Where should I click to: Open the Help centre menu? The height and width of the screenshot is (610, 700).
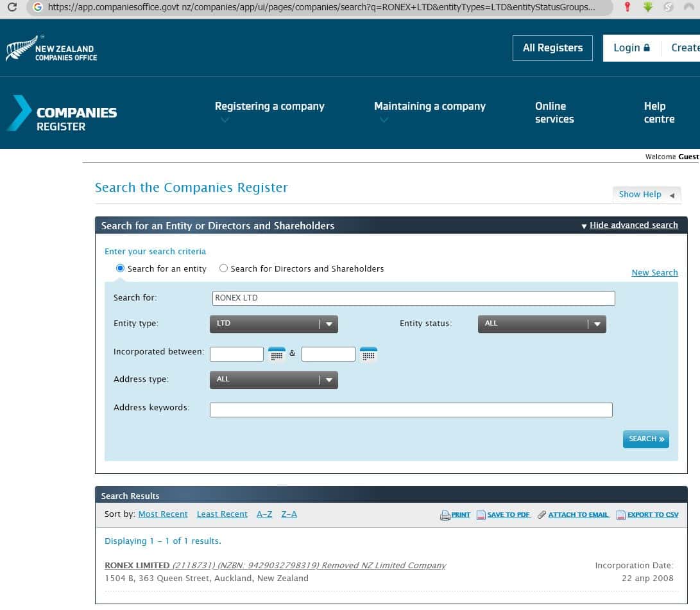[x=659, y=112]
